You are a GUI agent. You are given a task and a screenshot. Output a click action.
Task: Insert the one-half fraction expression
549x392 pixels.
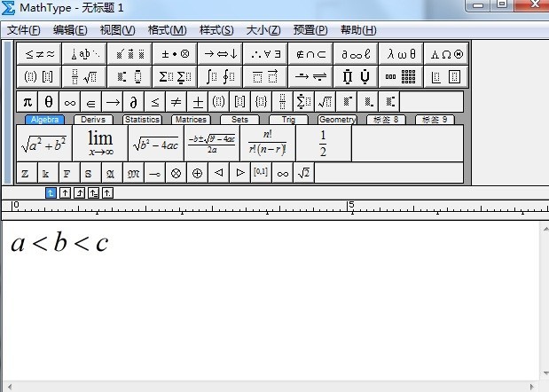click(x=324, y=144)
